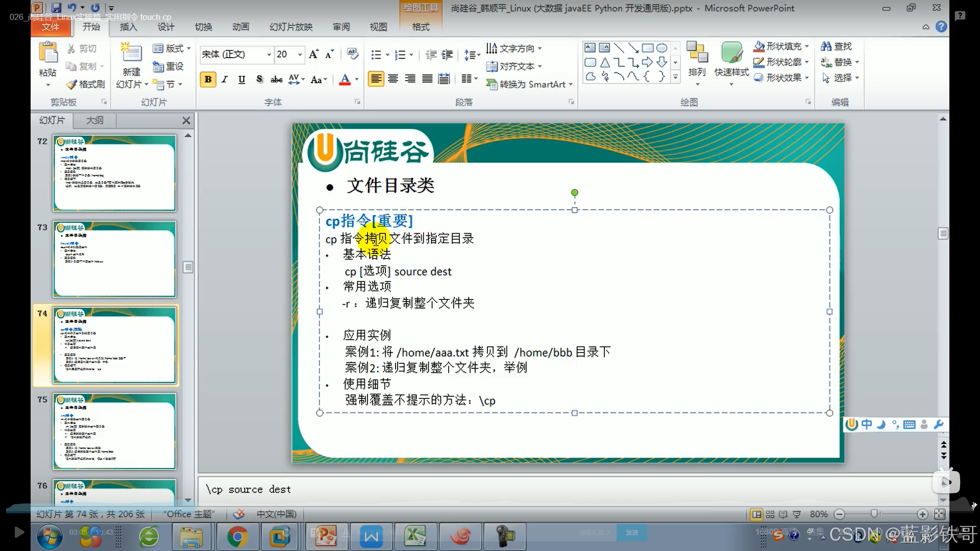Image resolution: width=980 pixels, height=551 pixels.
Task: Select slide 73 thumbnail
Action: (114, 259)
